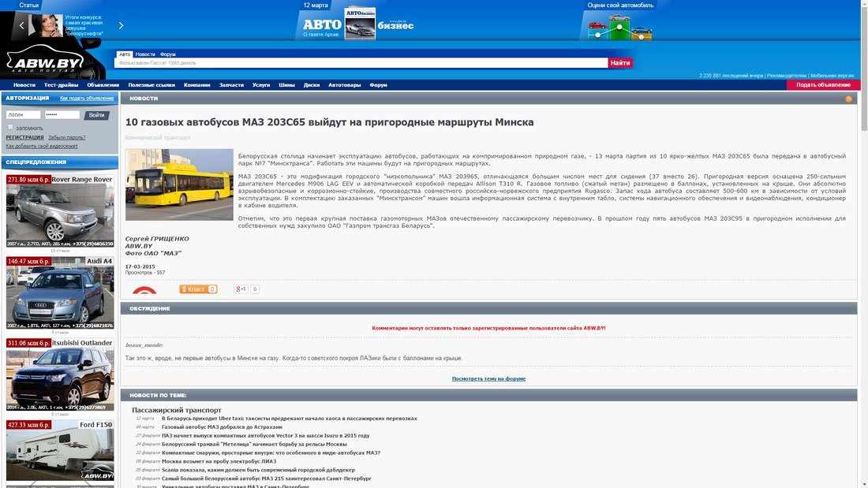Open the Audi A4 offer thumbnail

click(60, 292)
